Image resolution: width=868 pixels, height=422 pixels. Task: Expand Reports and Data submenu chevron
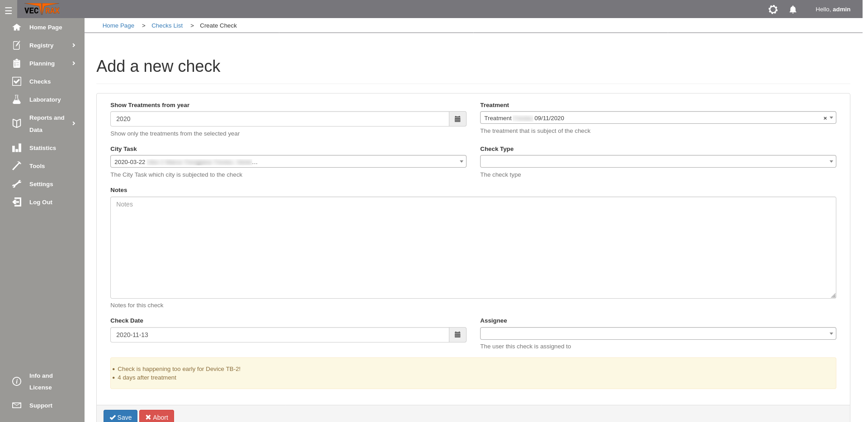pyautogui.click(x=74, y=123)
